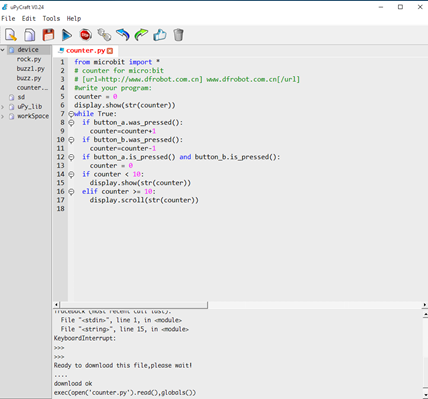
Task: Collapse fold marker on line 12
Action: coord(71,157)
